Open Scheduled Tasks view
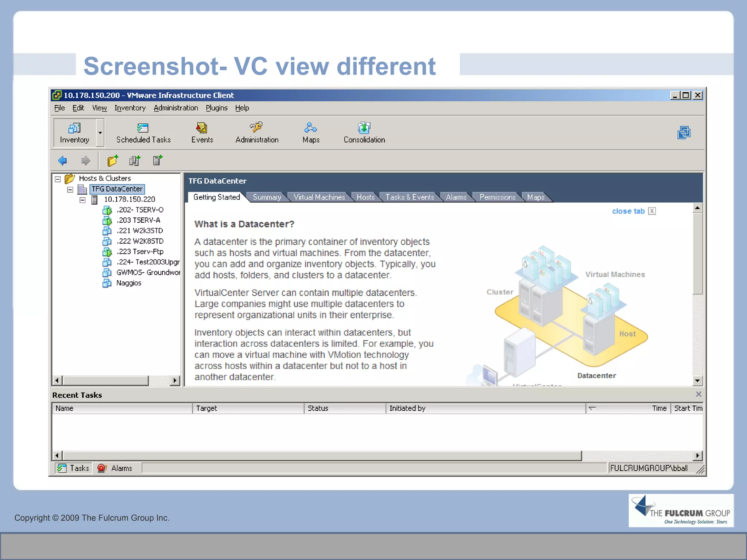Viewport: 747px width, 560px height. point(143,133)
